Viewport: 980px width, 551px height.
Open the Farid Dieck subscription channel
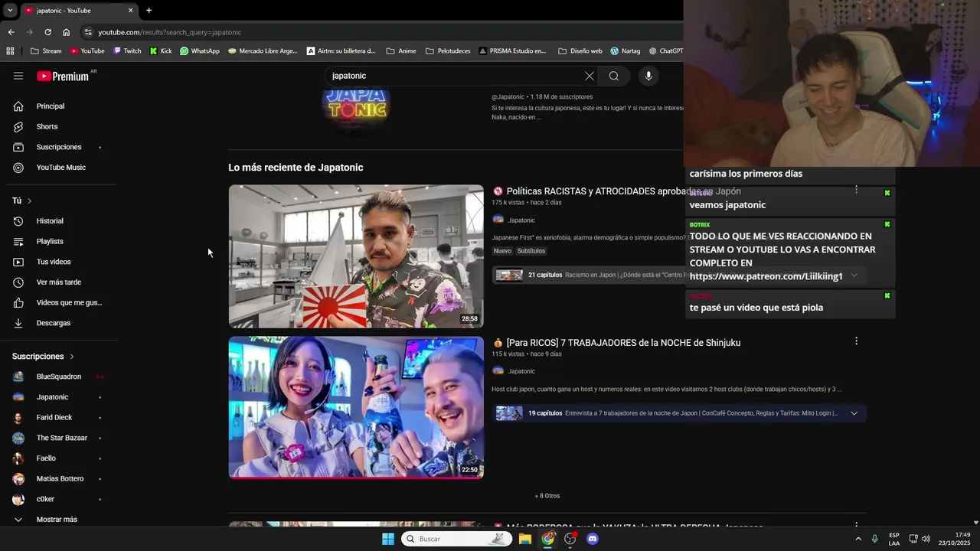point(58,417)
